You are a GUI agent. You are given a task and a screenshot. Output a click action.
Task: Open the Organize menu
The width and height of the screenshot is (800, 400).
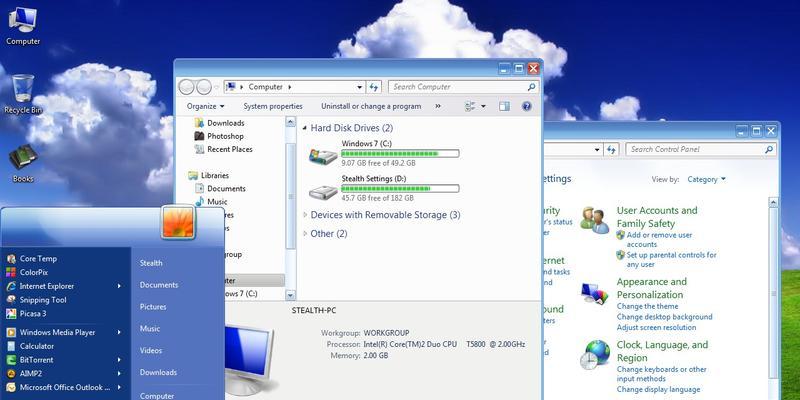point(206,106)
